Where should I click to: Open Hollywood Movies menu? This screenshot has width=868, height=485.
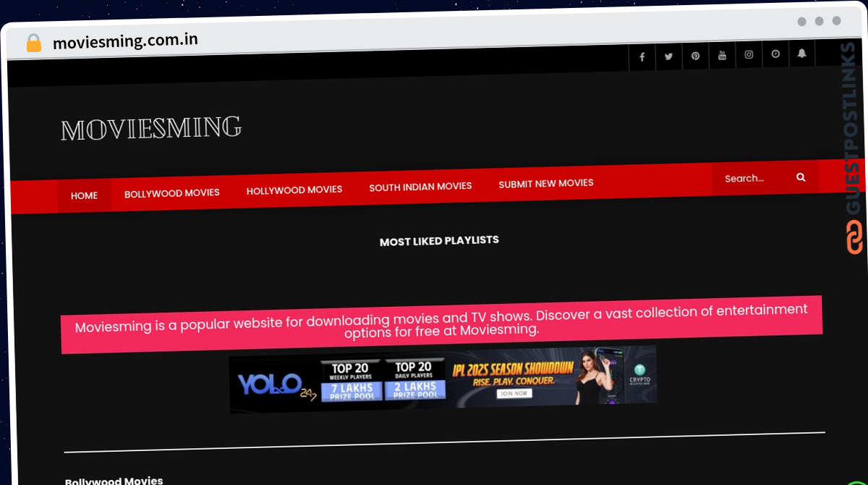[x=294, y=190]
